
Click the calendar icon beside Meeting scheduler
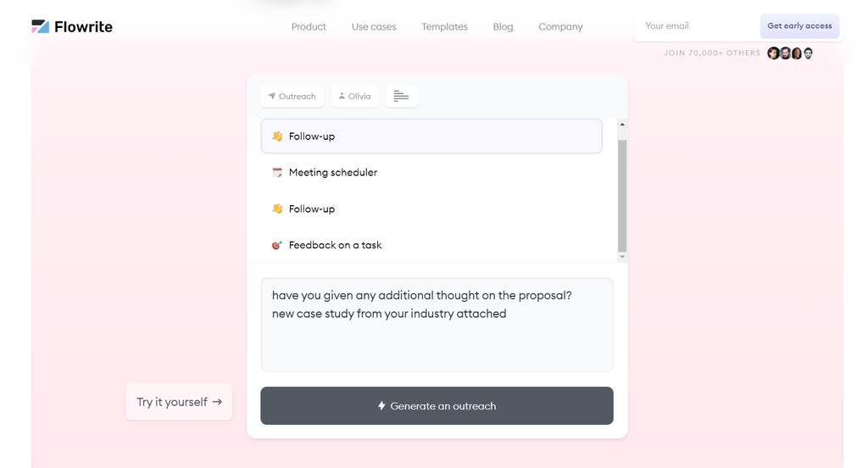pyautogui.click(x=277, y=173)
